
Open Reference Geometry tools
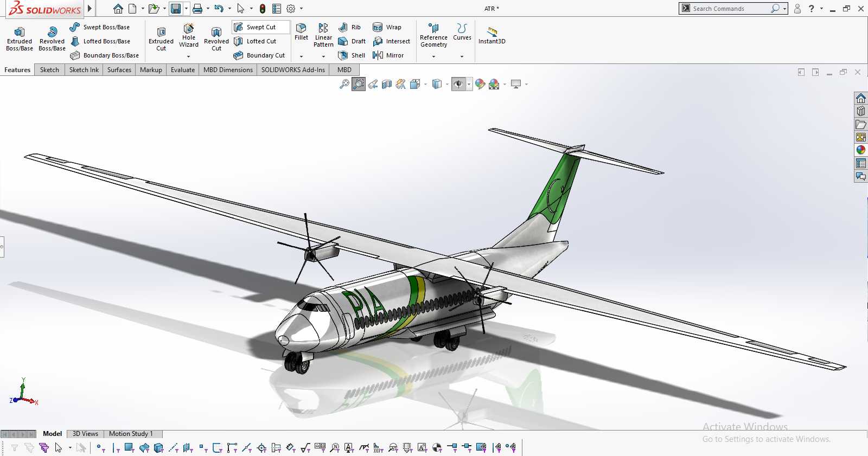point(433,35)
